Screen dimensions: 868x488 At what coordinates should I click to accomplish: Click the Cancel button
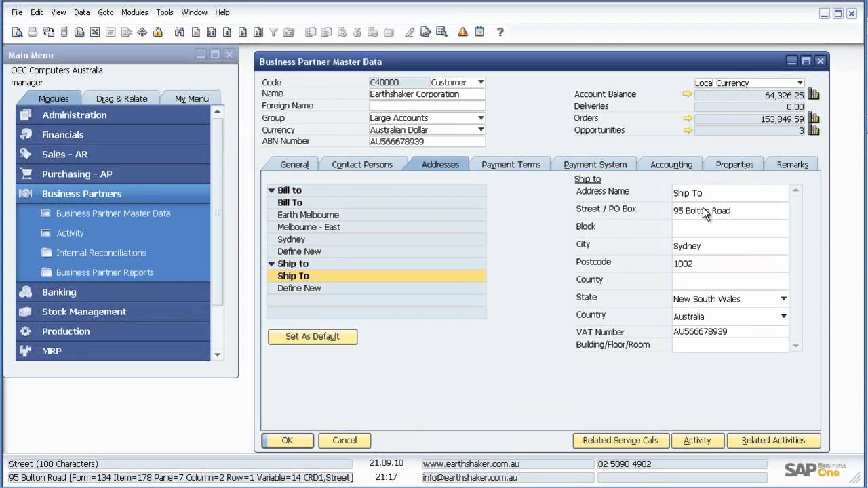click(x=344, y=441)
